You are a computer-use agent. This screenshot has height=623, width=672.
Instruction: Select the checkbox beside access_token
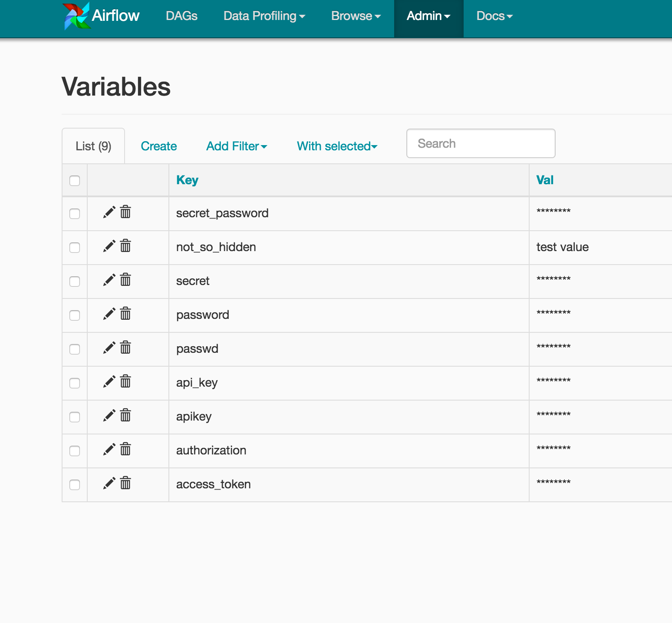point(74,484)
